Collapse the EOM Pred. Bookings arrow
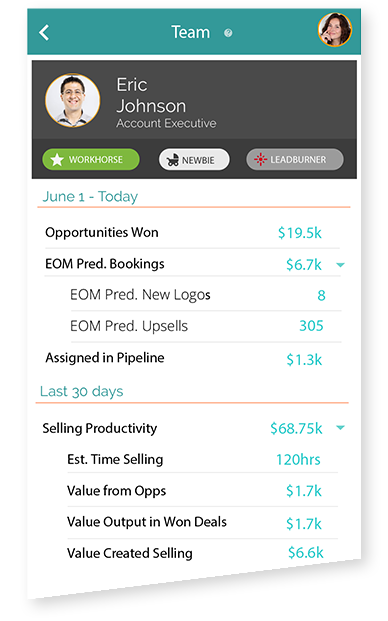Viewport: 388px width, 621px height. tap(340, 265)
